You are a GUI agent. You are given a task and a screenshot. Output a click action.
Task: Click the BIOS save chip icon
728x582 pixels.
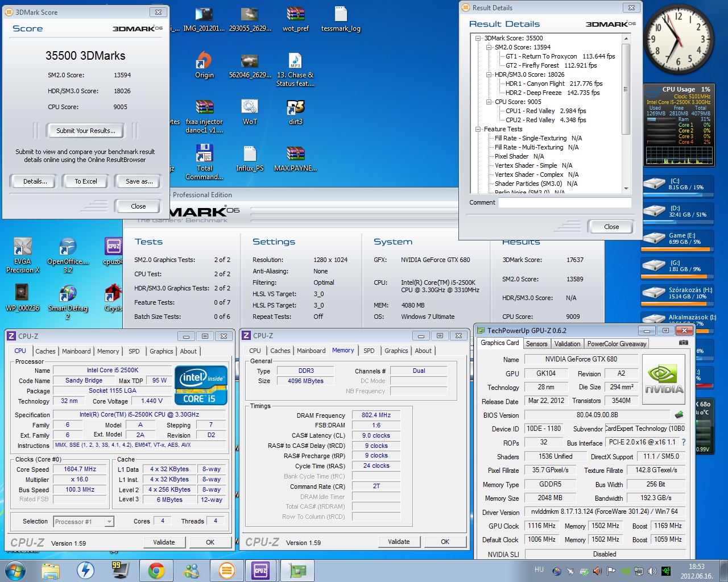click(x=679, y=415)
